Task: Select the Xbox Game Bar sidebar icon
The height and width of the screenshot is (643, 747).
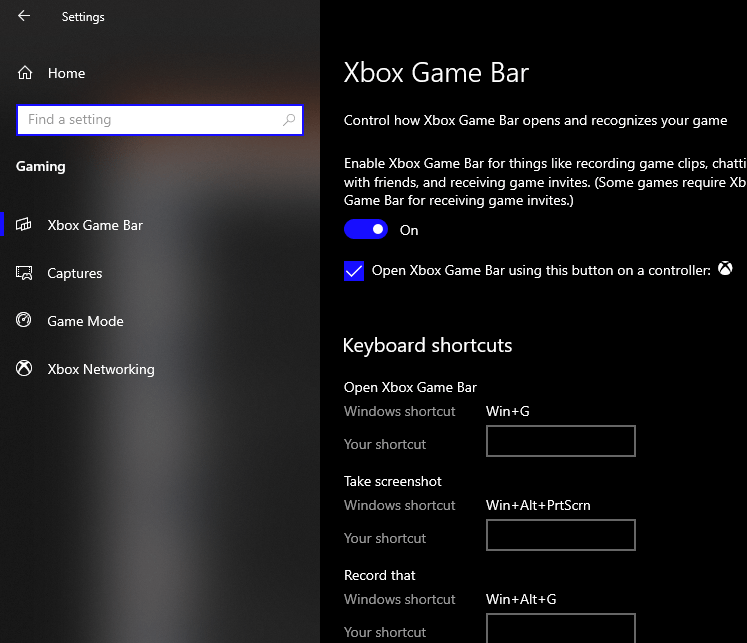Action: (x=23, y=224)
